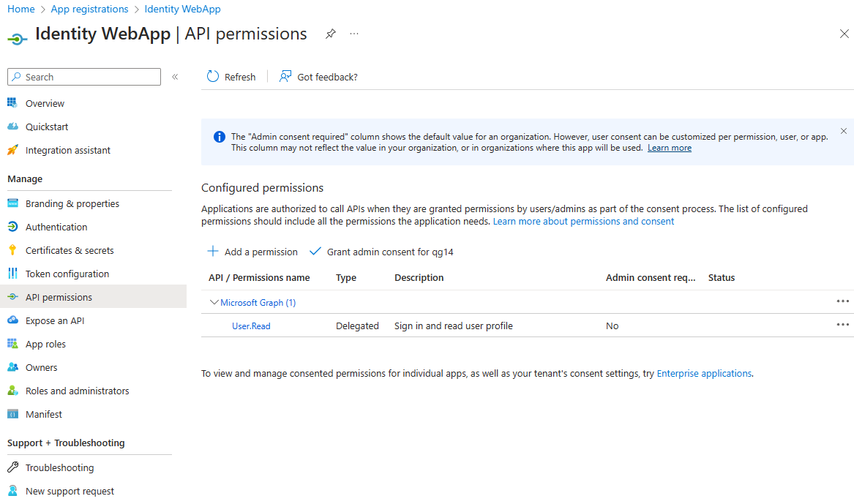Click the Authentication arrow icon
854x504 pixels.
[x=12, y=227]
